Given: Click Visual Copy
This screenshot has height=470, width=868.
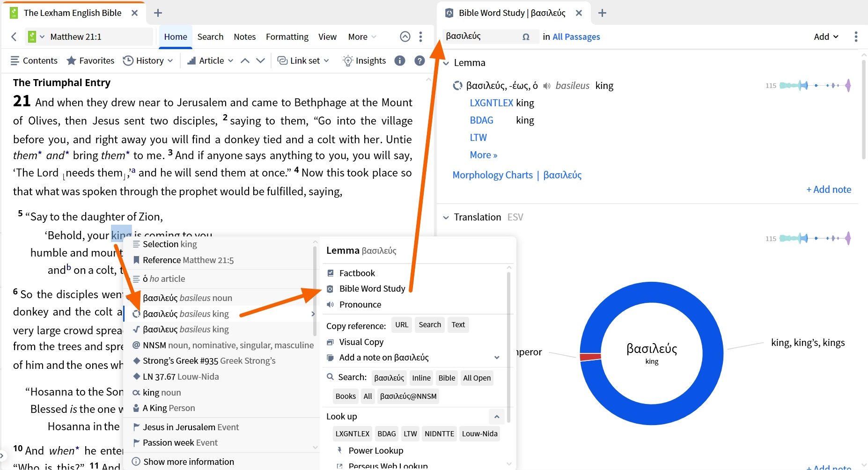Looking at the screenshot, I should pyautogui.click(x=361, y=342).
